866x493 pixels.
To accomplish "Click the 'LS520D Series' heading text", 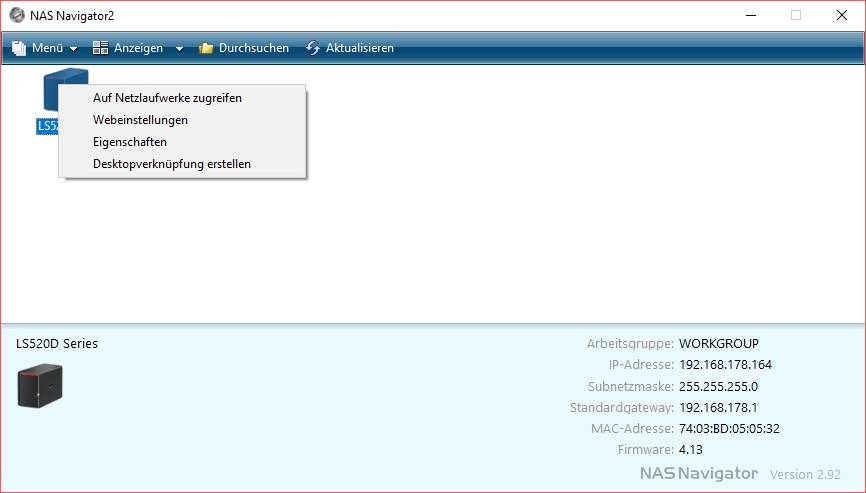I will (57, 343).
